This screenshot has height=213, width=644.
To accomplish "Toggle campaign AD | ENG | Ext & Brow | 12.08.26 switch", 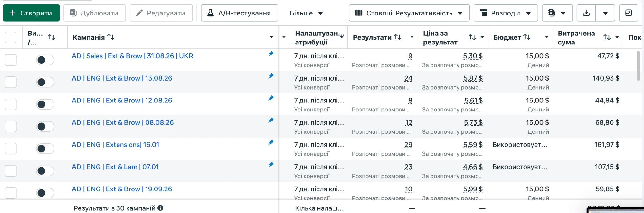I will point(45,104).
